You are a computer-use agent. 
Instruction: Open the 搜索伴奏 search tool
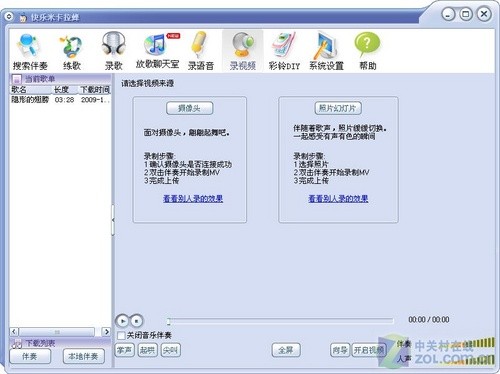[x=30, y=51]
